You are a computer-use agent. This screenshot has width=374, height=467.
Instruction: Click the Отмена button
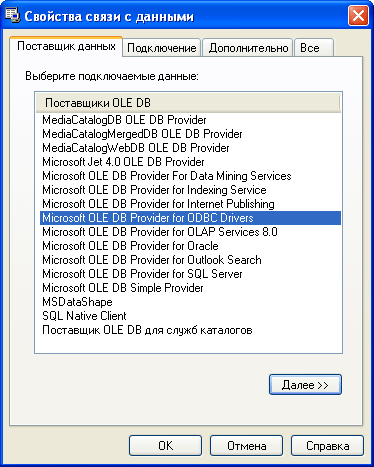tap(246, 446)
